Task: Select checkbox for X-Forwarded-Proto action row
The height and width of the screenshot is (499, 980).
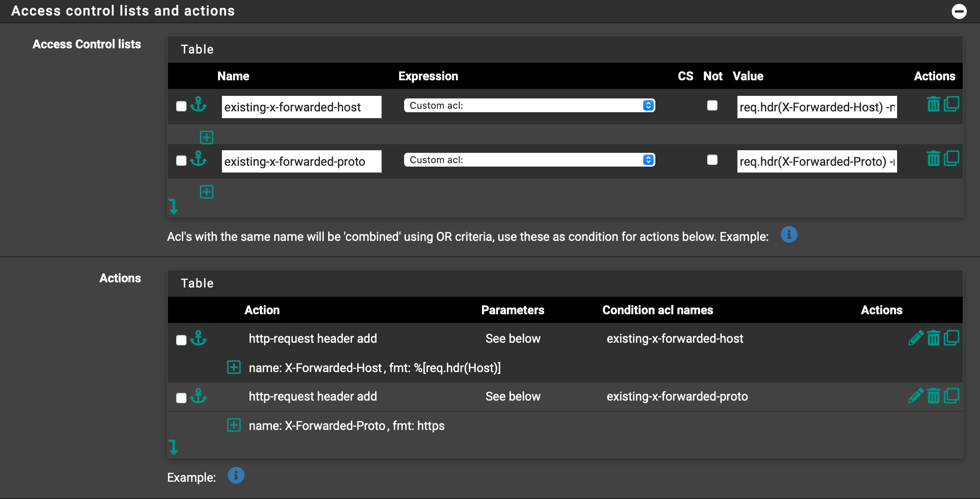Action: pos(181,398)
